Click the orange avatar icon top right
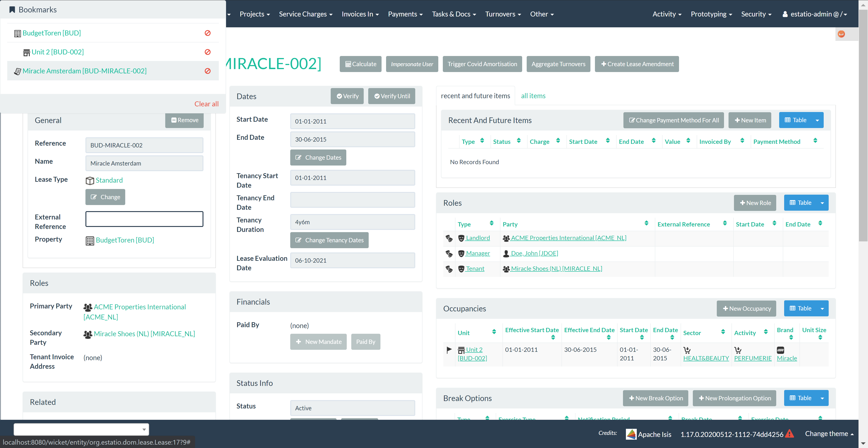Image resolution: width=868 pixels, height=448 pixels. (x=841, y=34)
